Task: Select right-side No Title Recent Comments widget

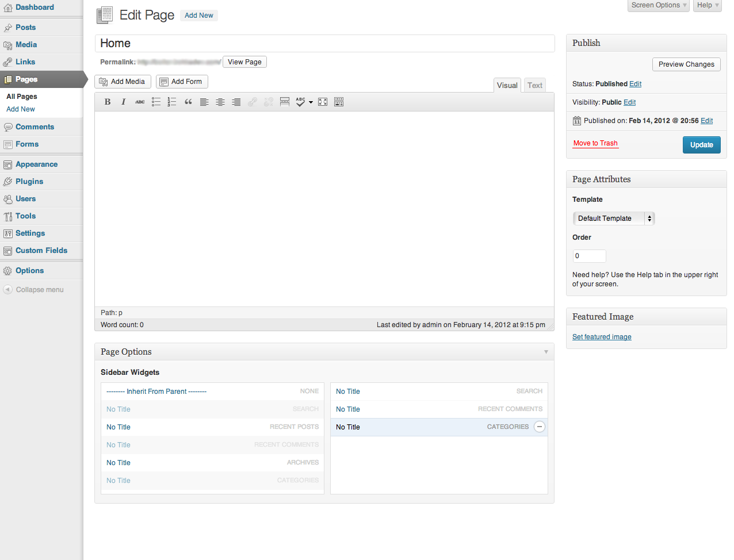Action: [x=439, y=409]
